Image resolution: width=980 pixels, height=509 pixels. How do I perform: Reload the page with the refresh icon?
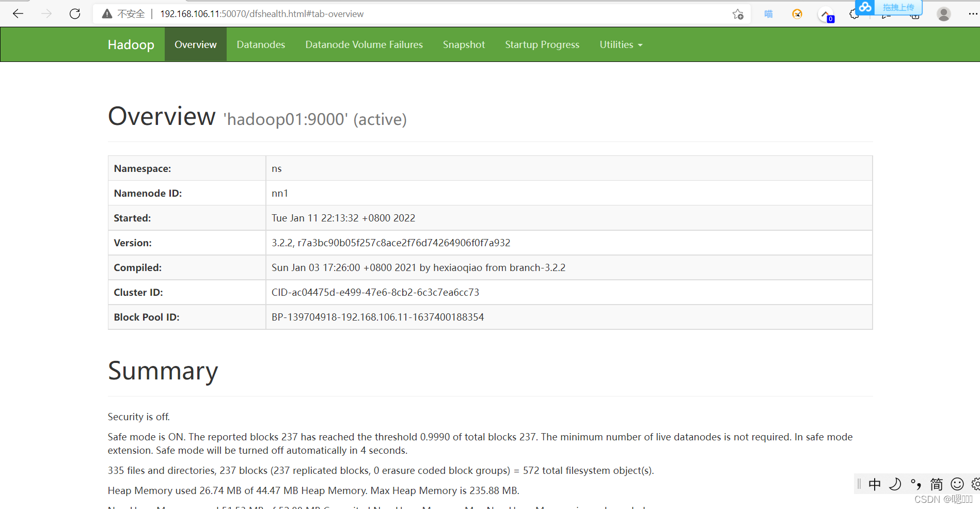75,14
